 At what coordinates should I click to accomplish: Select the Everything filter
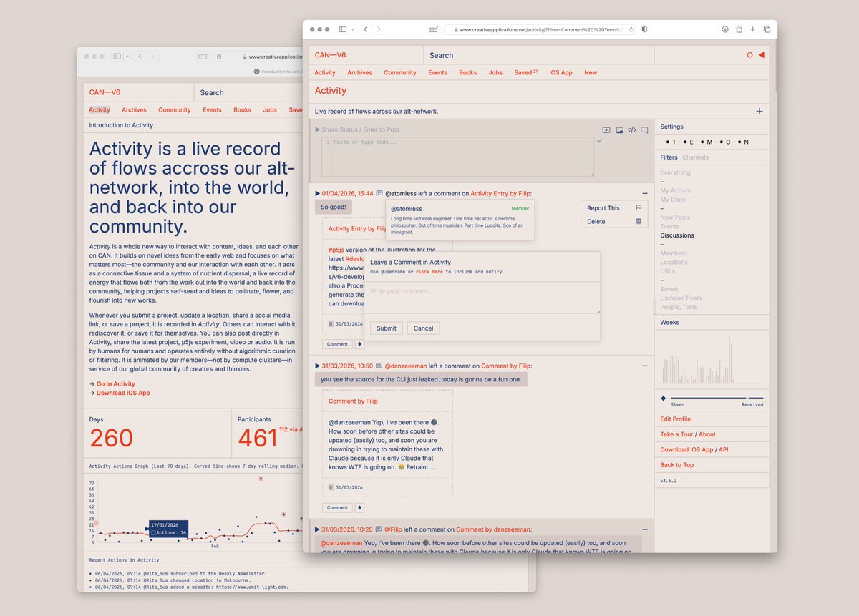pyautogui.click(x=675, y=172)
